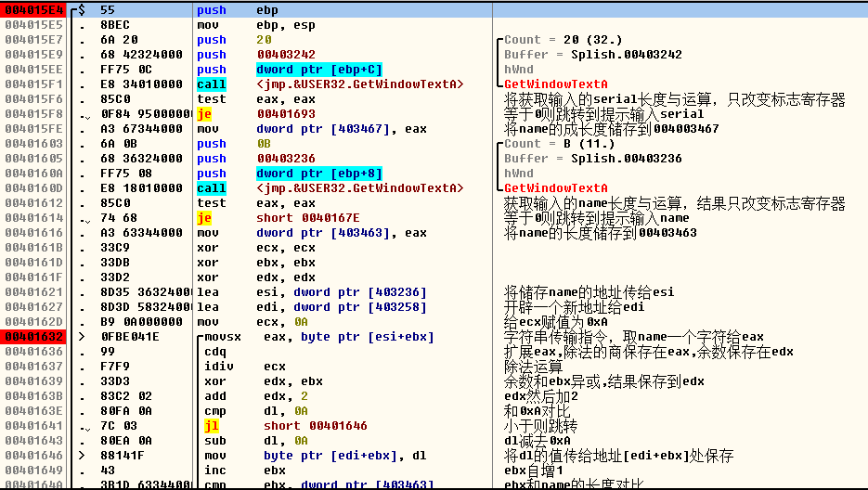Image resolution: width=868 pixels, height=490 pixels.
Task: Select 'mov ecx, 0A' instruction
Action: point(253,322)
